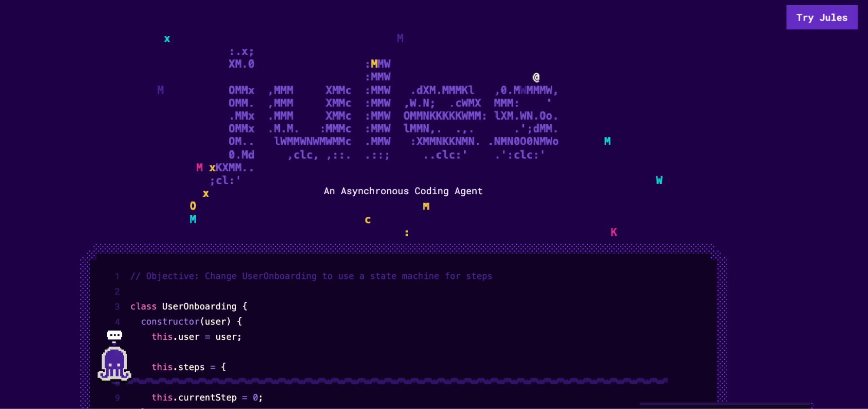This screenshot has height=409, width=868.
Task: Click 'An Asynchronous Coding Agent' tagline
Action: [x=403, y=191]
